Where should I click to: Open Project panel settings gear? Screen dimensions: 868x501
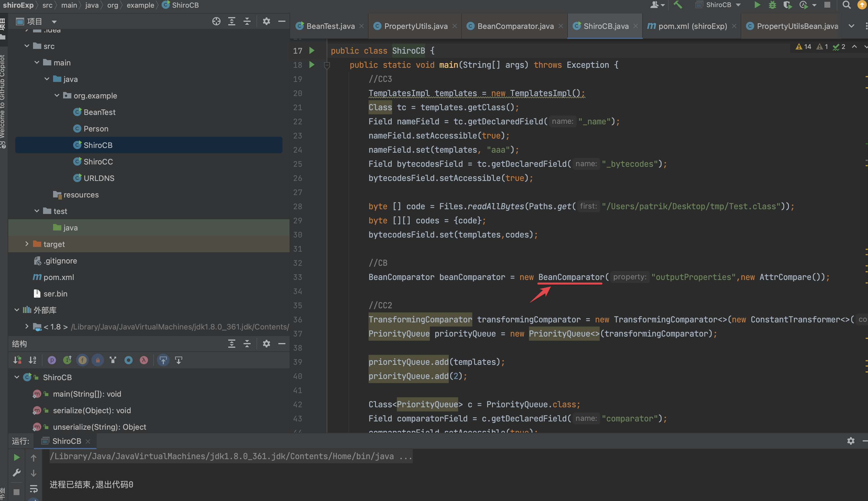click(x=267, y=21)
